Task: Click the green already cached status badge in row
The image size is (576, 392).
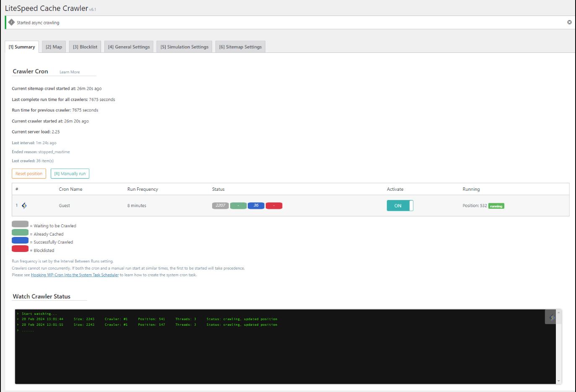Action: (x=238, y=205)
